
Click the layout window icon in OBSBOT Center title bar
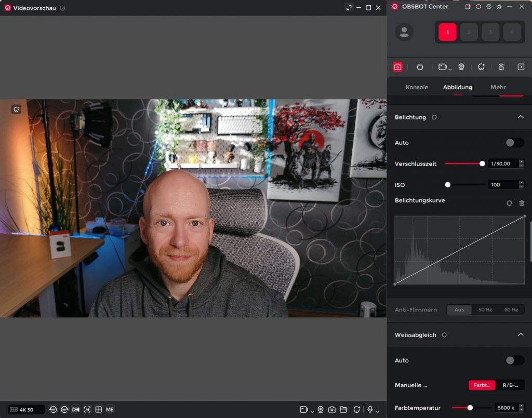click(468, 6)
